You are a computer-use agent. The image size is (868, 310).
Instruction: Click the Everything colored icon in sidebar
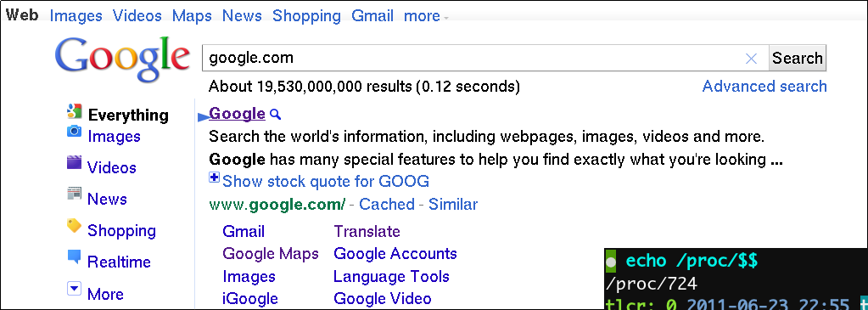tap(74, 111)
